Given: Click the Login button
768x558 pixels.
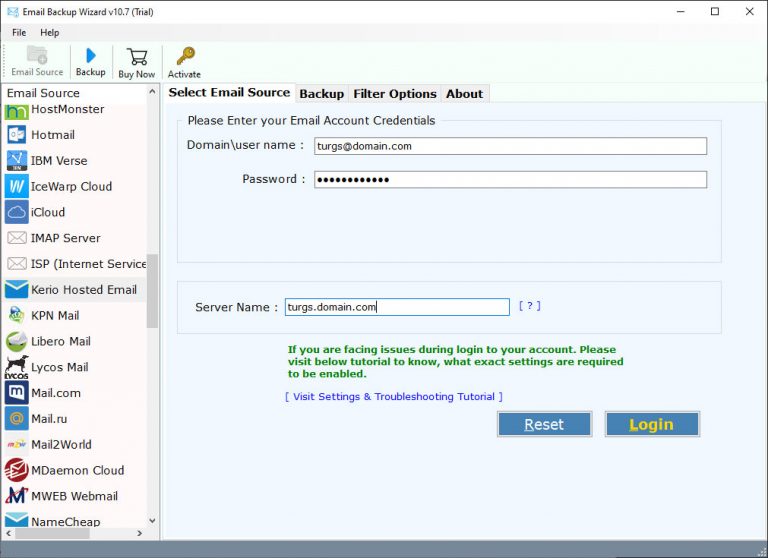Looking at the screenshot, I should [652, 424].
